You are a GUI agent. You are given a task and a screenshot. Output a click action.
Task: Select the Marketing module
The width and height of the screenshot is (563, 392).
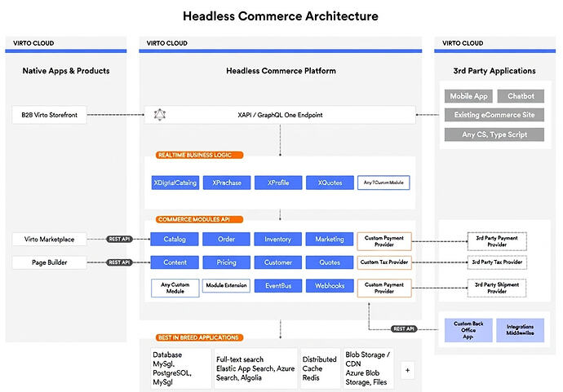tap(330, 240)
